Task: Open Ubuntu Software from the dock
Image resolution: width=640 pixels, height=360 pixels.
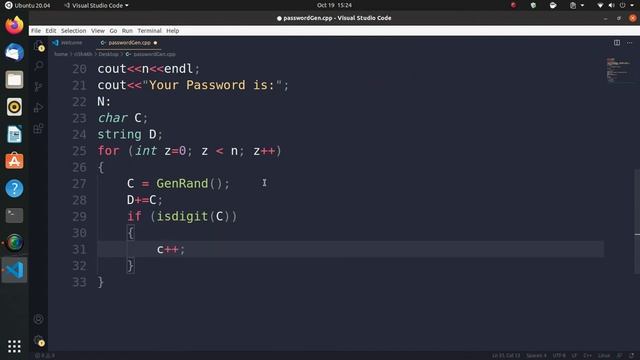Action: click(x=14, y=161)
